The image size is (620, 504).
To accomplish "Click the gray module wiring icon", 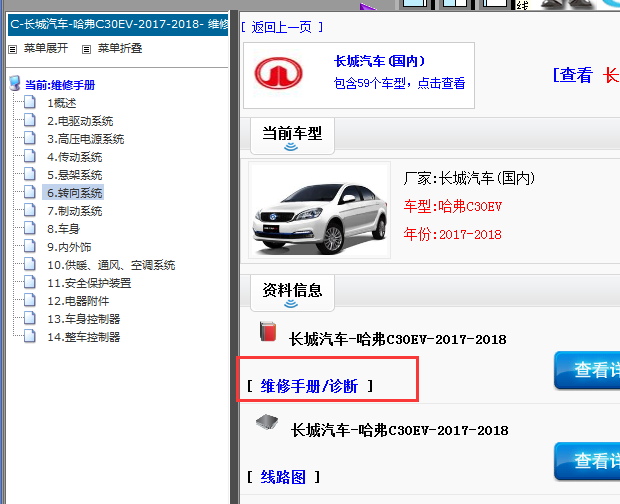I will [267, 422].
